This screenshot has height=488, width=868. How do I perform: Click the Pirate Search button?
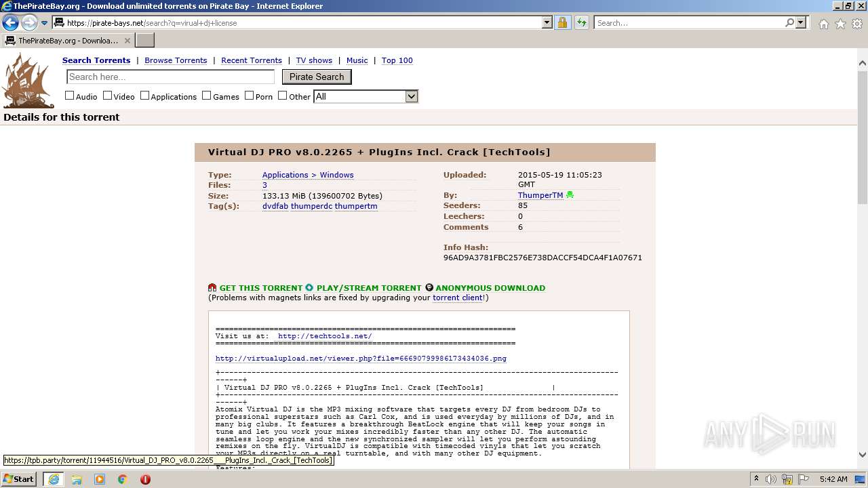click(317, 77)
